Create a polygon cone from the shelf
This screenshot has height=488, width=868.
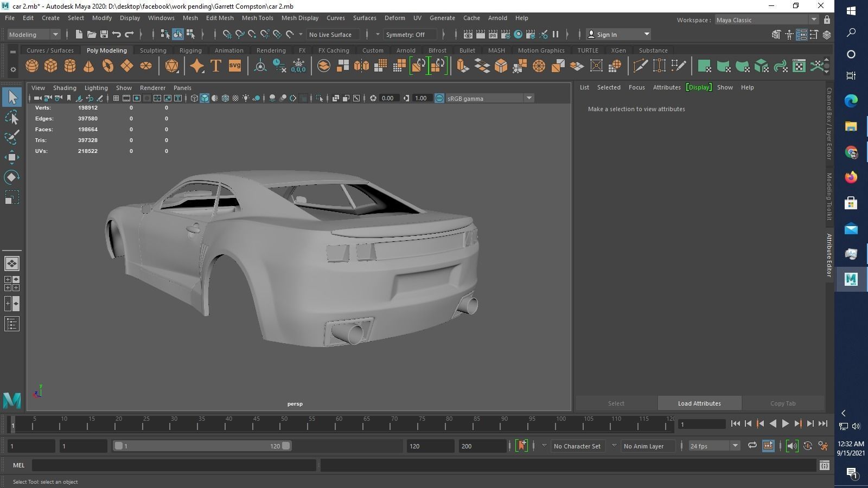point(89,66)
